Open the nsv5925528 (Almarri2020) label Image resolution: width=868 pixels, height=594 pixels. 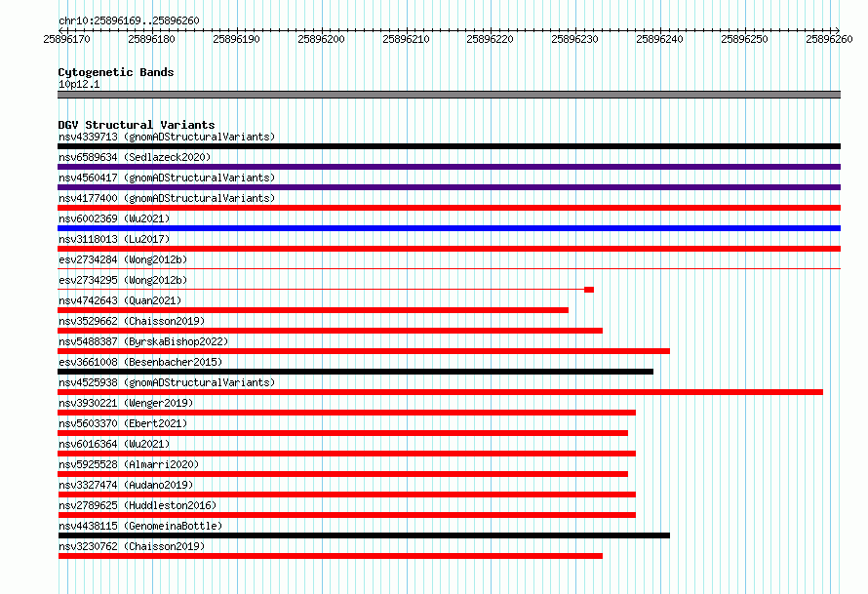[x=129, y=464]
